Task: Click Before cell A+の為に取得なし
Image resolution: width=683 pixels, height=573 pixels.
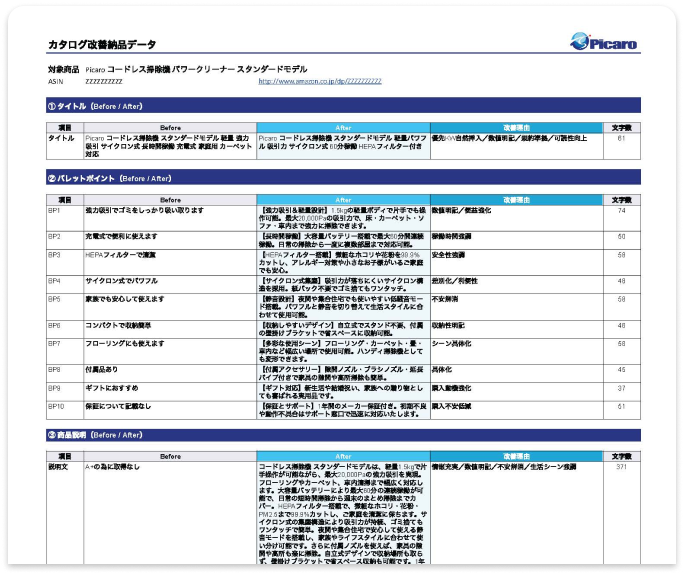Action: 170,512
